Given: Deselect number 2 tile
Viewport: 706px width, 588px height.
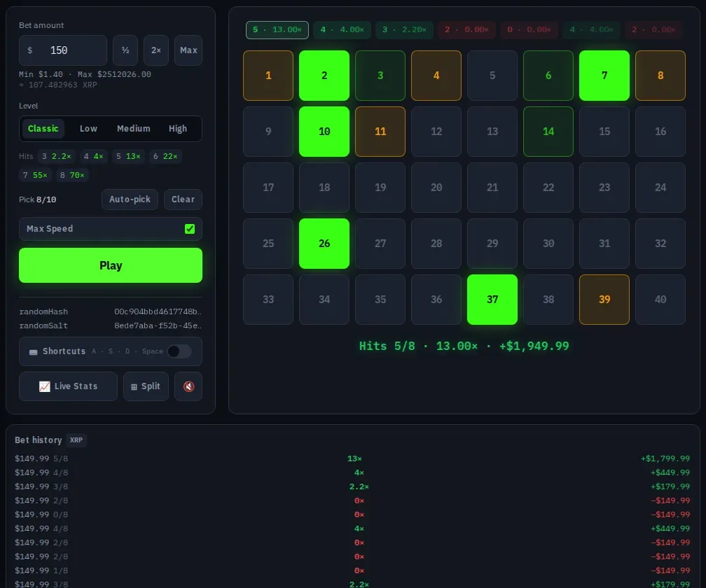Looking at the screenshot, I should tap(324, 76).
